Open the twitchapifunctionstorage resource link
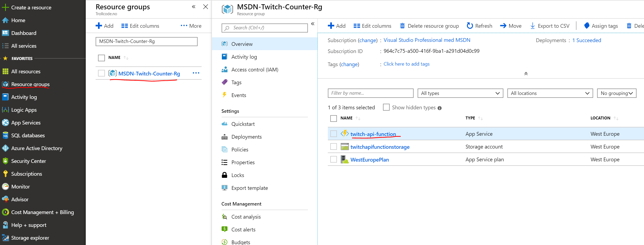Image resolution: width=644 pixels, height=245 pixels. coord(380,147)
